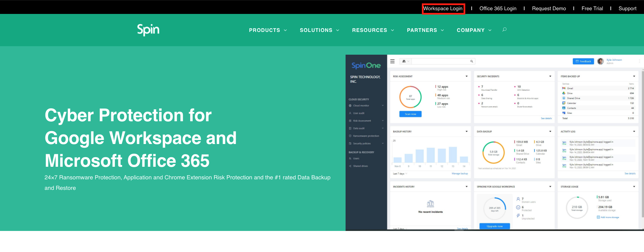The width and height of the screenshot is (644, 252).
Task: Open the Office 365 Login link
Action: tap(497, 8)
